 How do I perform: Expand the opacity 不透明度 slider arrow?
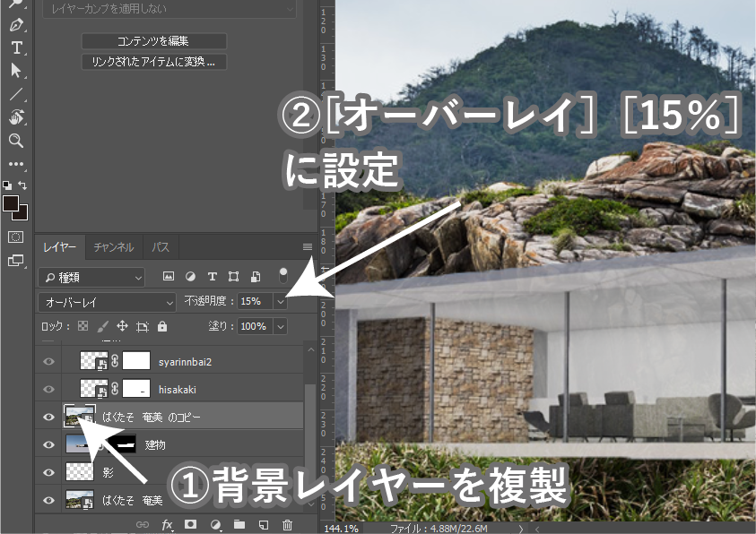click(281, 301)
